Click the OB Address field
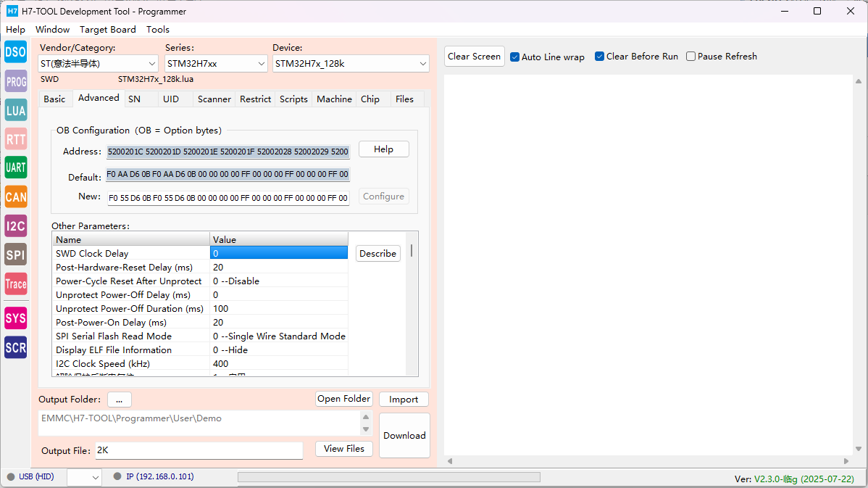This screenshot has width=868, height=488. click(x=229, y=152)
